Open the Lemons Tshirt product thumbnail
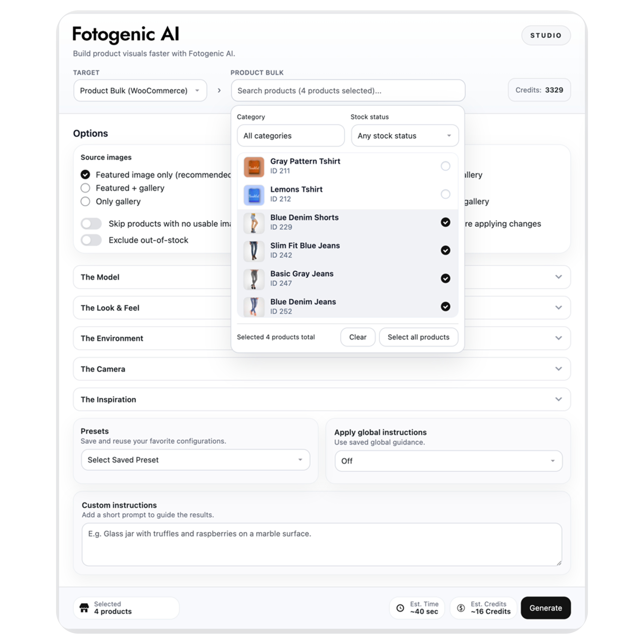 [x=254, y=195]
